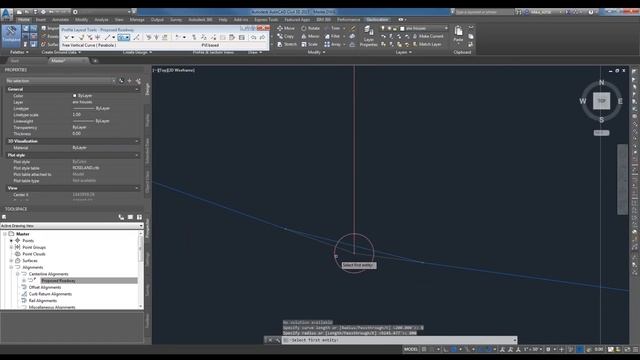Click Toolspace vertical scrollbar
The width and height of the screenshot is (640, 360).
click(141, 269)
